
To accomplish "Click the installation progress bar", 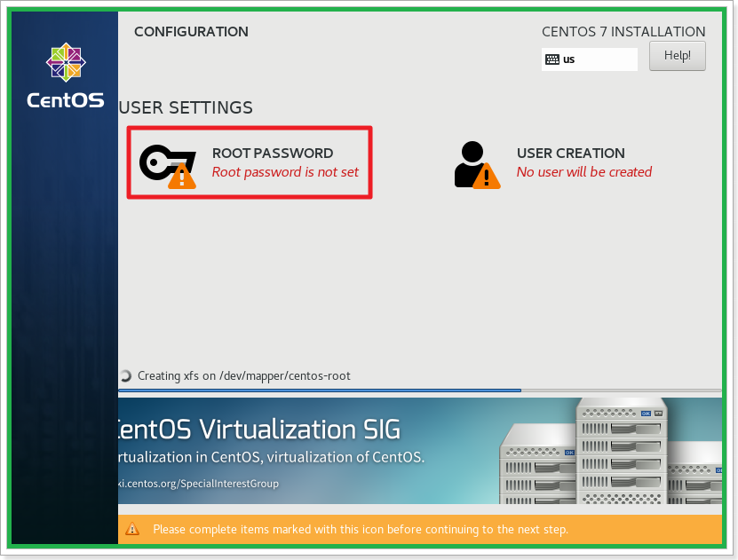I will click(420, 390).
